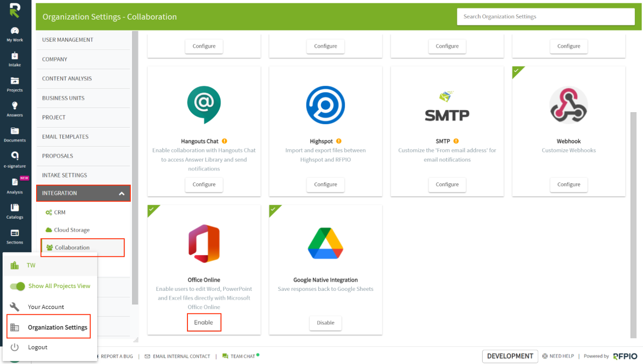
Task: Click the Webhook logo
Action: point(568,105)
